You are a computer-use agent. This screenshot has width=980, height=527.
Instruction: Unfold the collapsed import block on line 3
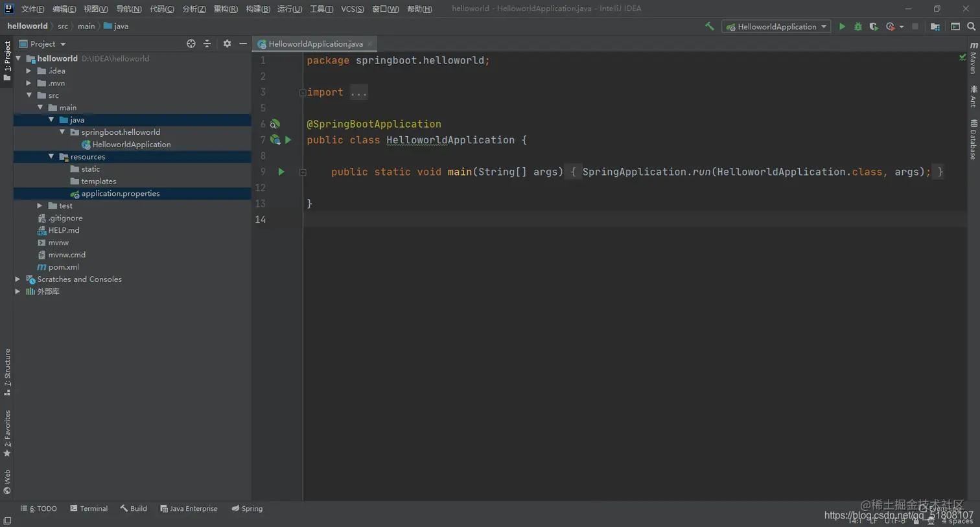click(x=303, y=93)
